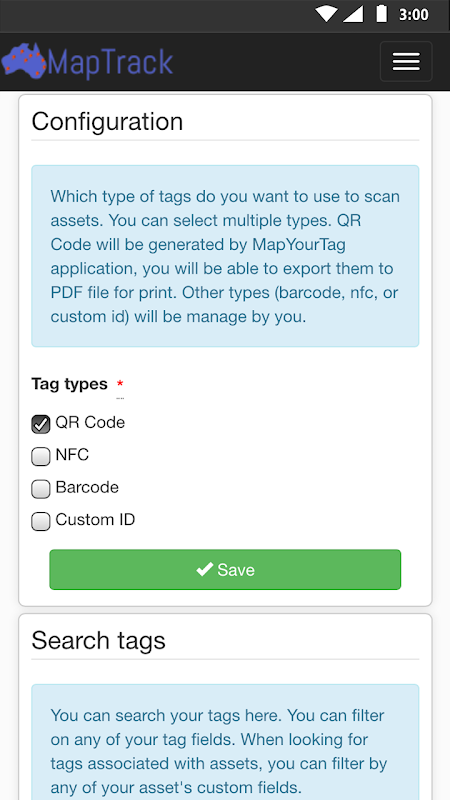
Task: Uncheck the QR Code checkbox
Action: pyautogui.click(x=41, y=423)
